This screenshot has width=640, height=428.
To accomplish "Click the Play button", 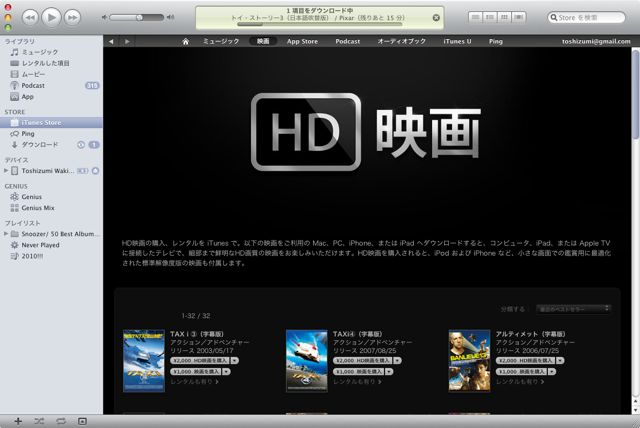I will (x=51, y=17).
